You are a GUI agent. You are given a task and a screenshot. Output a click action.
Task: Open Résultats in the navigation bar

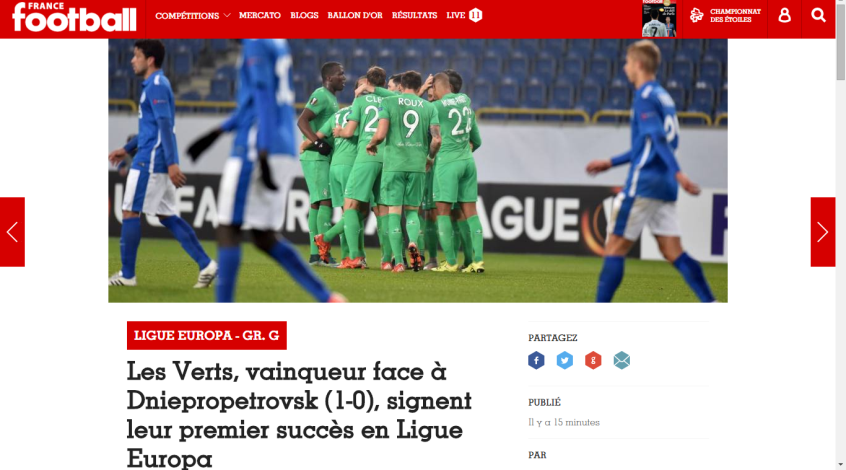[414, 16]
